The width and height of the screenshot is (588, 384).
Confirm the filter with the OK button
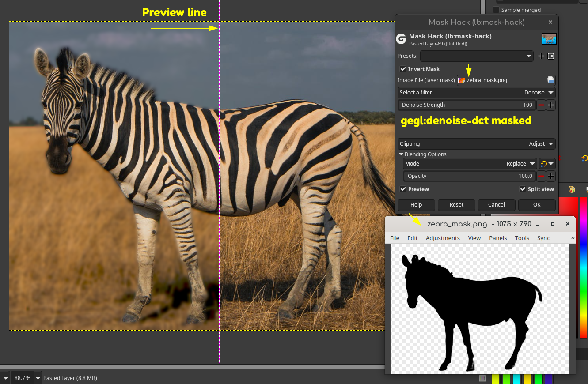coord(537,205)
